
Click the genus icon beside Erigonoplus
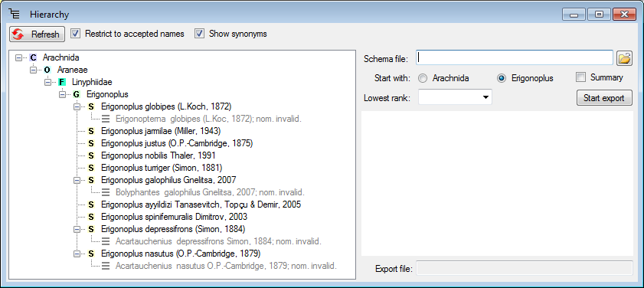[x=77, y=94]
